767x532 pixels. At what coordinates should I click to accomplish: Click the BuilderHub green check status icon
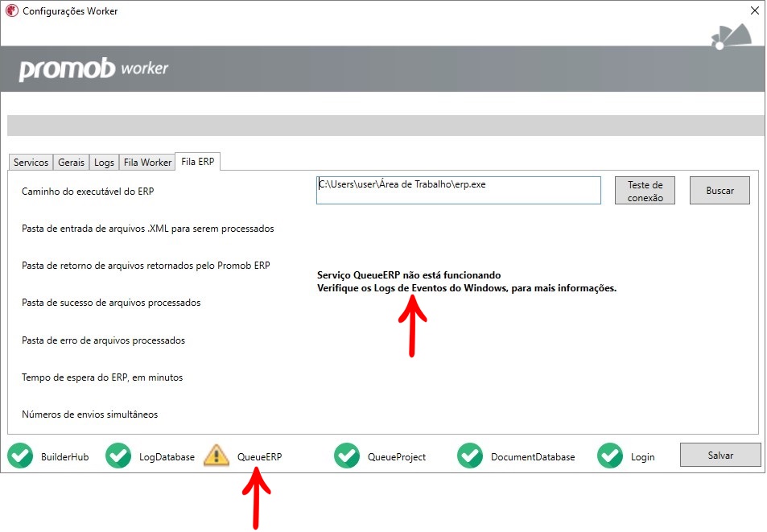coord(20,456)
